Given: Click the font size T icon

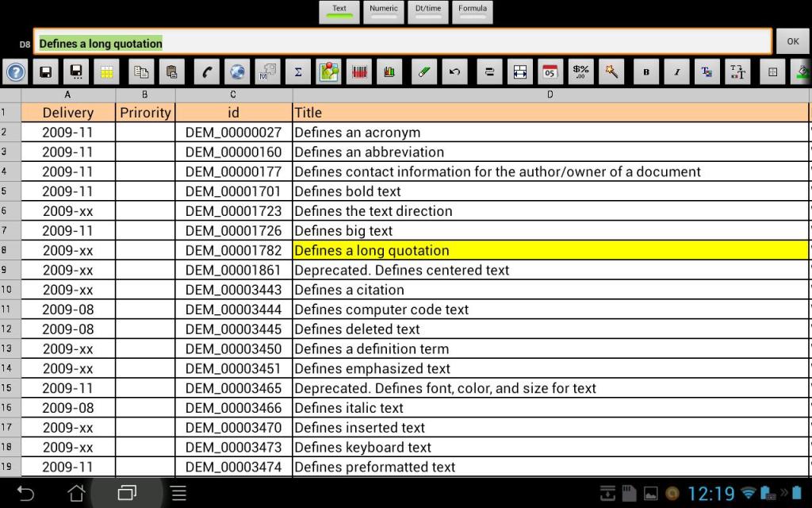Looking at the screenshot, I should (x=737, y=72).
